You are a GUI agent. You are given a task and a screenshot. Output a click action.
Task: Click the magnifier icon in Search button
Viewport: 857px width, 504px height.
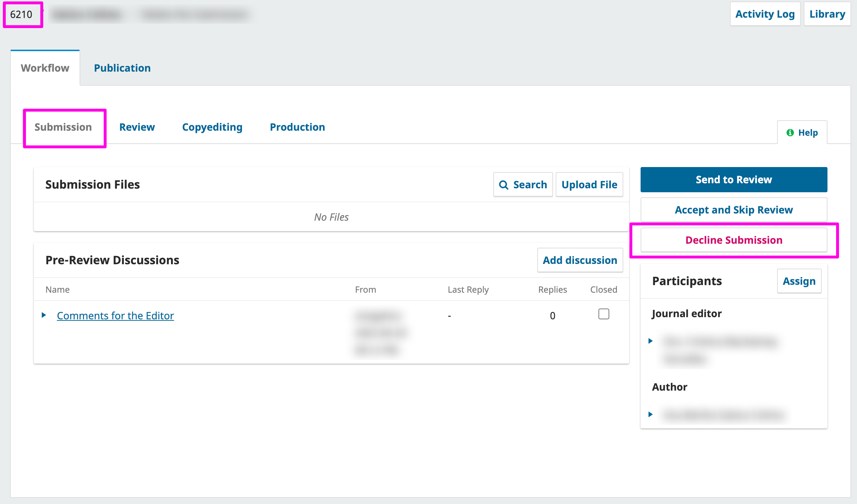click(x=503, y=185)
